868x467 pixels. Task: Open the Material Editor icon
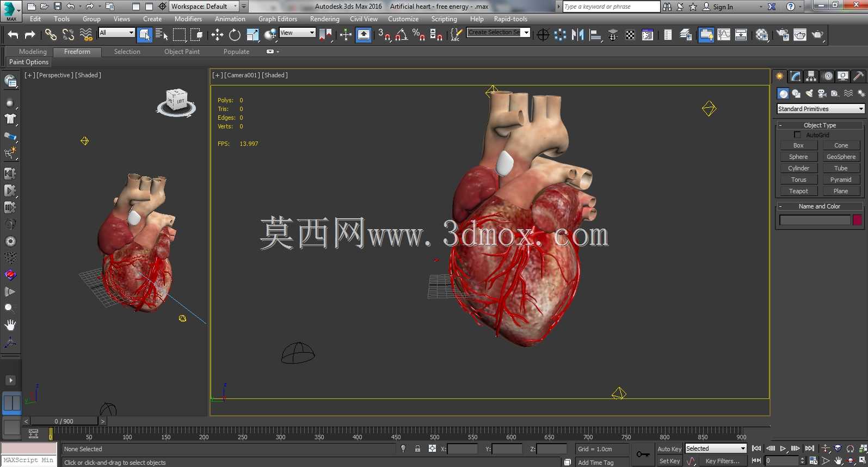pyautogui.click(x=762, y=35)
